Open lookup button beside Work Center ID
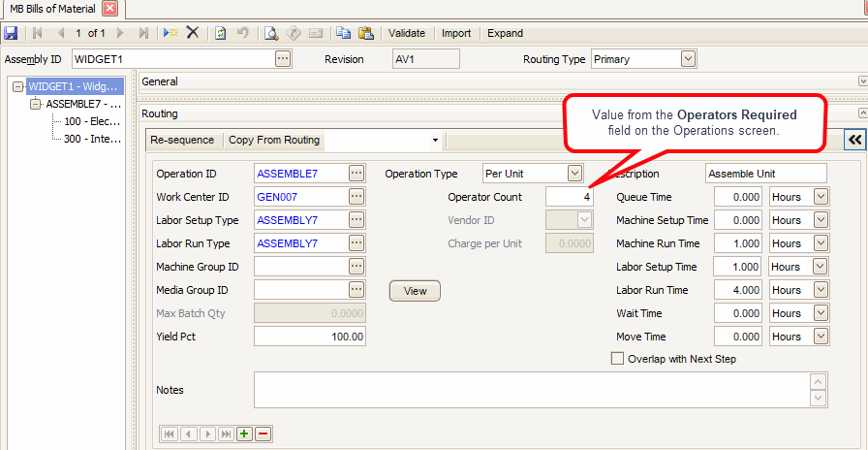Viewport: 868px width, 450px height. click(x=356, y=197)
